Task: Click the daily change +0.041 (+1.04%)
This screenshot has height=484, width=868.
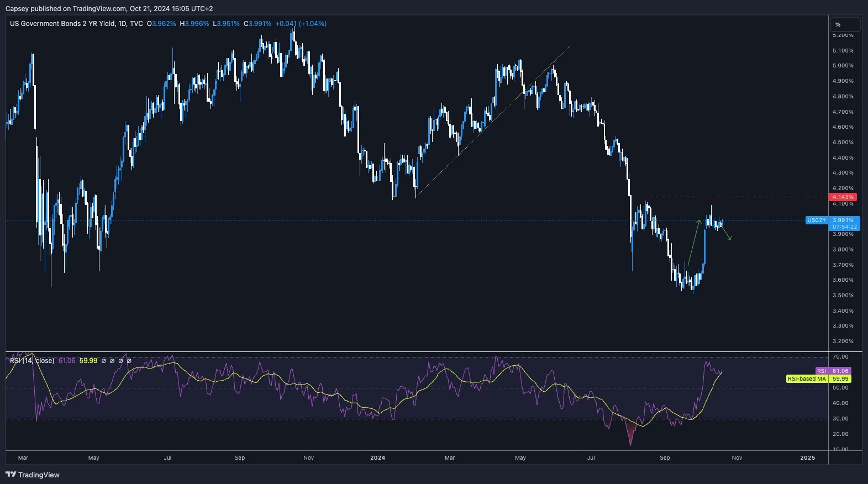Action: click(x=301, y=24)
